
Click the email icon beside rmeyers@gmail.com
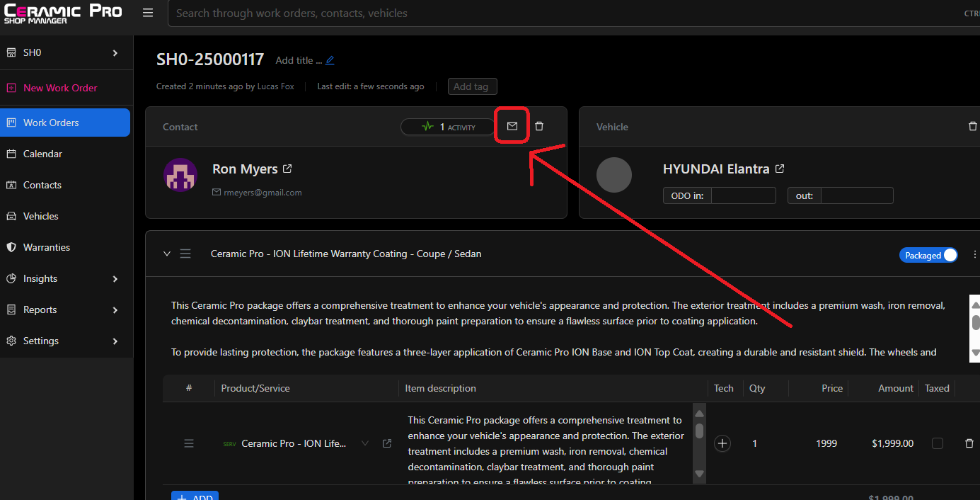(x=217, y=193)
